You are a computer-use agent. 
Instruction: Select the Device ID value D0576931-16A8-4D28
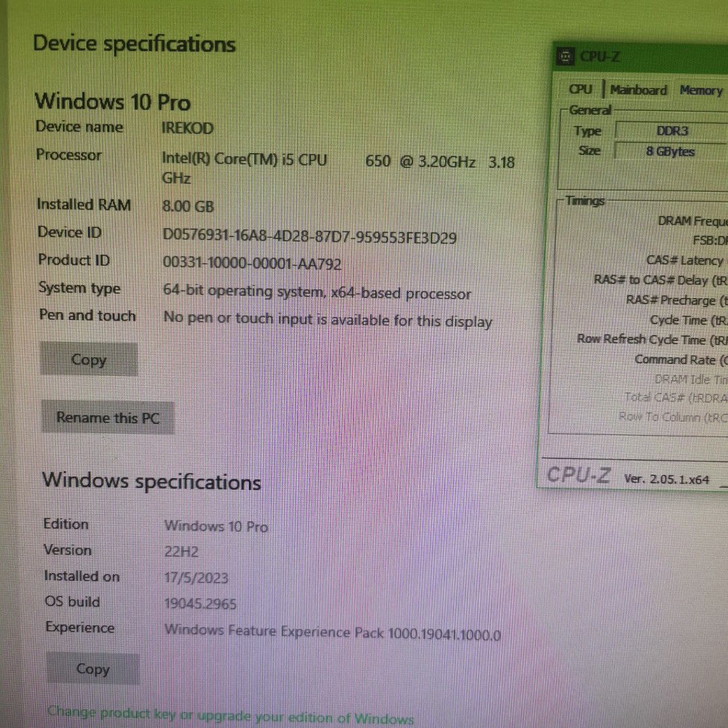pos(309,237)
